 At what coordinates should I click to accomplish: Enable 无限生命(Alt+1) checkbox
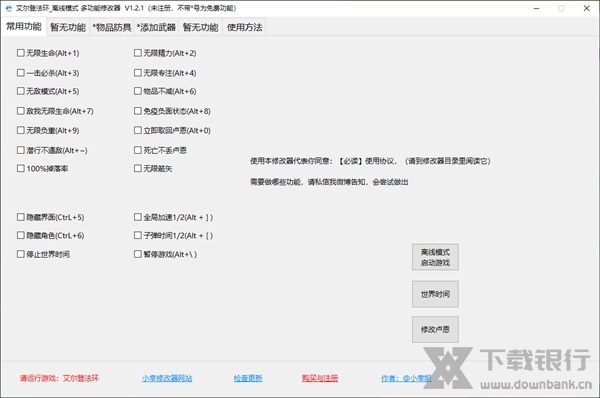pos(48,53)
